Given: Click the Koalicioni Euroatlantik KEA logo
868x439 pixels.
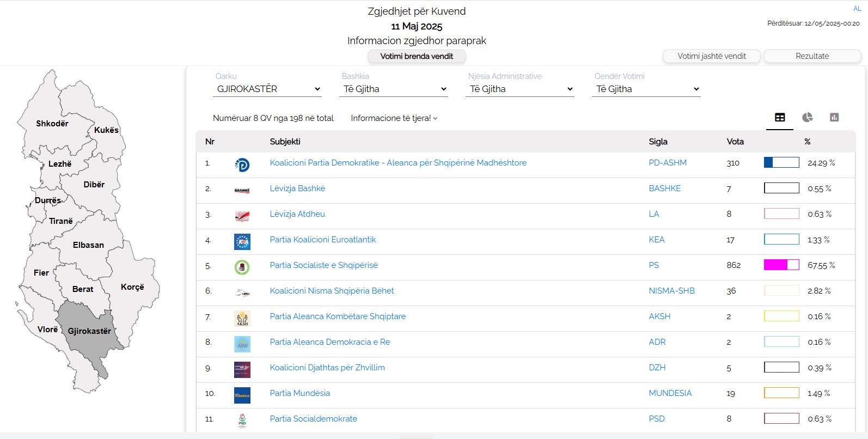Looking at the screenshot, I should 242,241.
